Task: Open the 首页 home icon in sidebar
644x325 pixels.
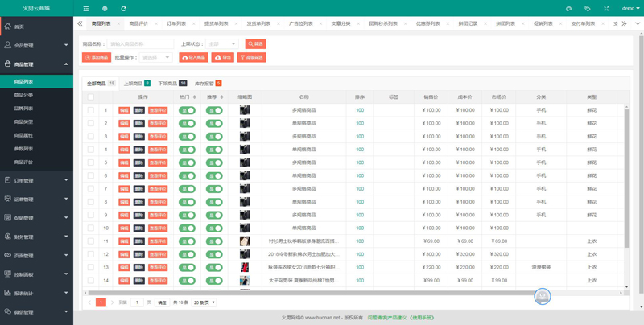Action: pos(7,27)
